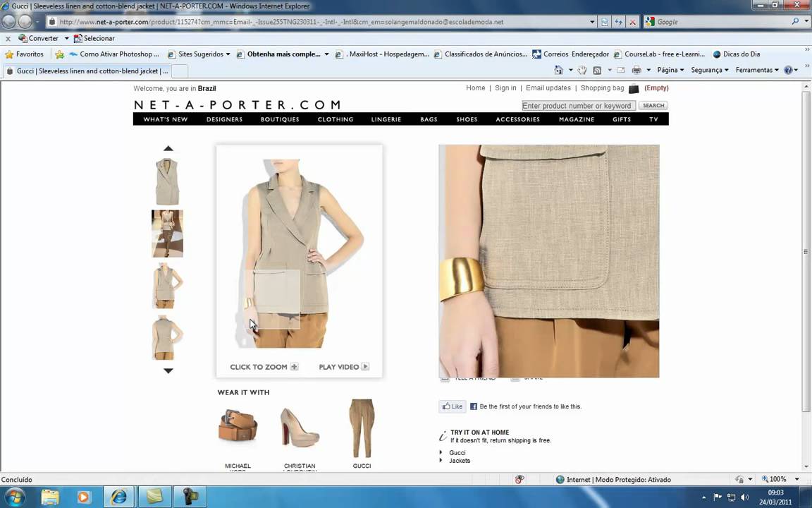Screen dimensions: 812x508
Task: Open the MAGAZINE menu
Action: coord(577,119)
